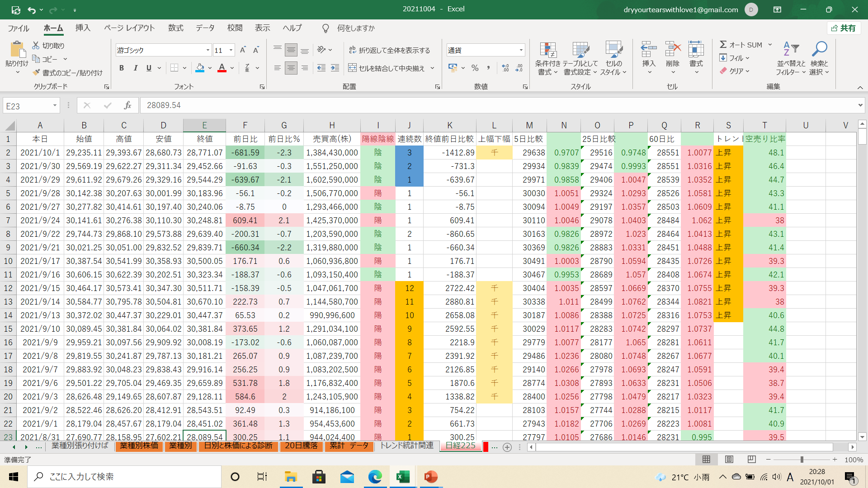
Task: Click the zoom slider handle in status bar
Action: (802, 460)
